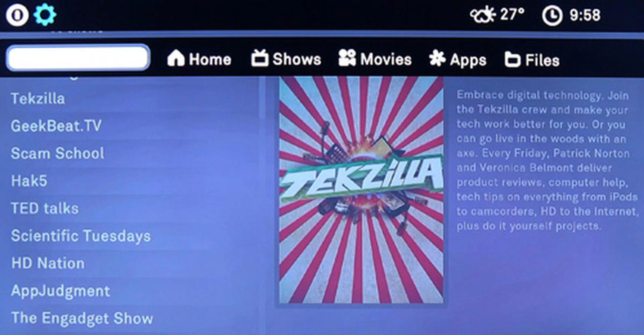Open The Engadget Show

(82, 319)
